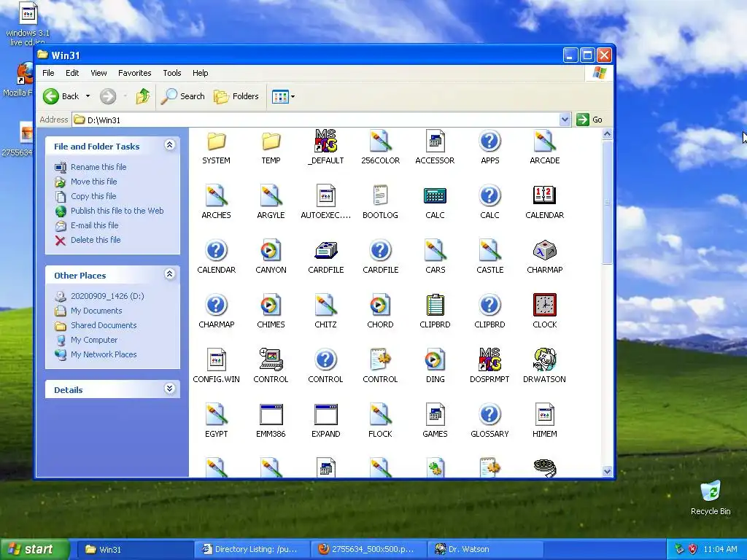Select the EXPAND application icon
747x560 pixels.
click(325, 415)
